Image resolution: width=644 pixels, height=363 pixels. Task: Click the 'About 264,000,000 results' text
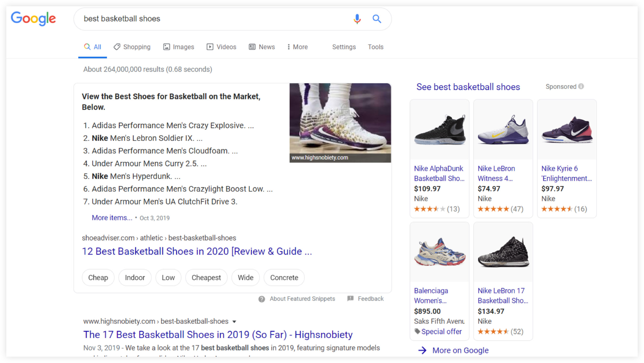point(148,69)
